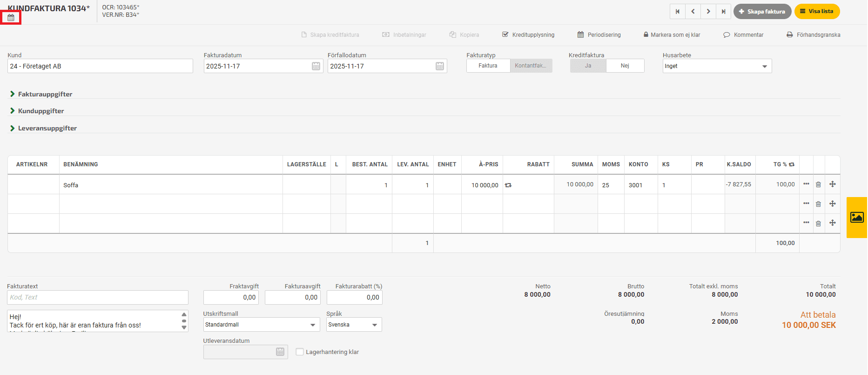Enable the Lagerhantering klar checkbox
868x375 pixels.
pos(300,352)
